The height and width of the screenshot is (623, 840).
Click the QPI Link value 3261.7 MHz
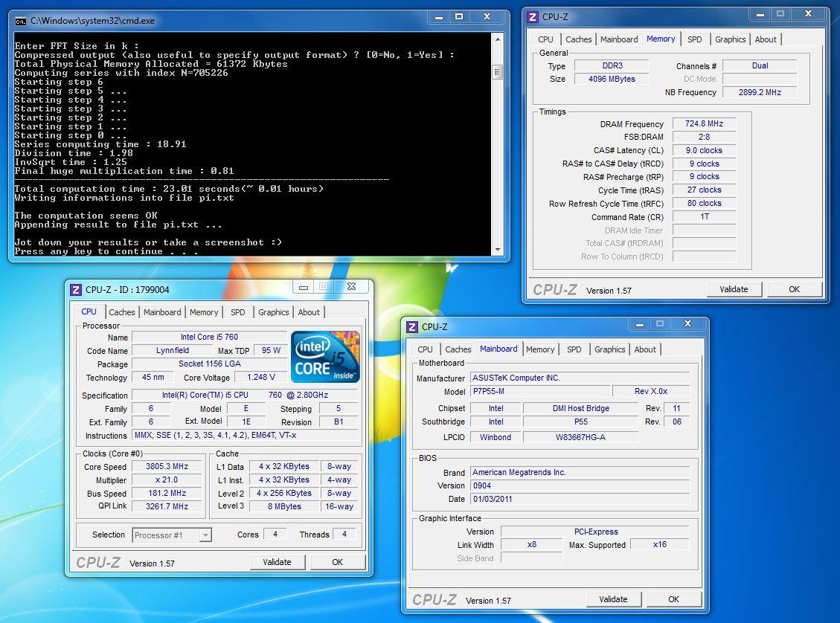(167, 506)
